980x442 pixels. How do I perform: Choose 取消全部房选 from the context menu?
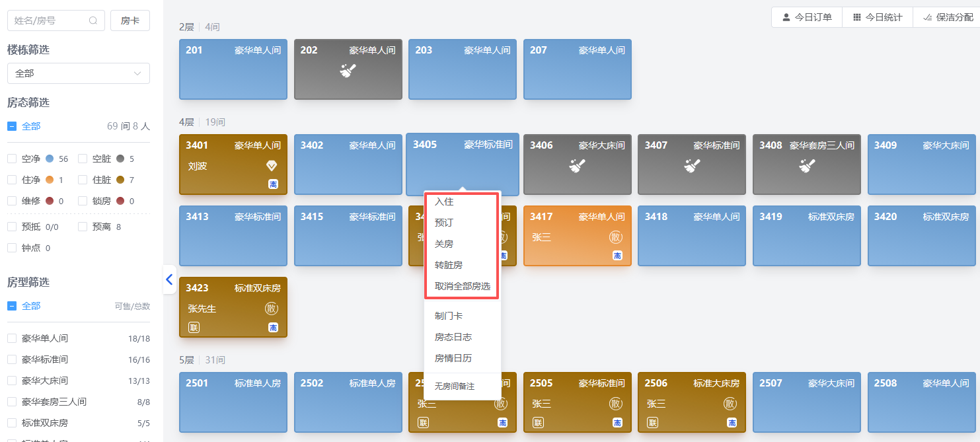click(x=463, y=286)
